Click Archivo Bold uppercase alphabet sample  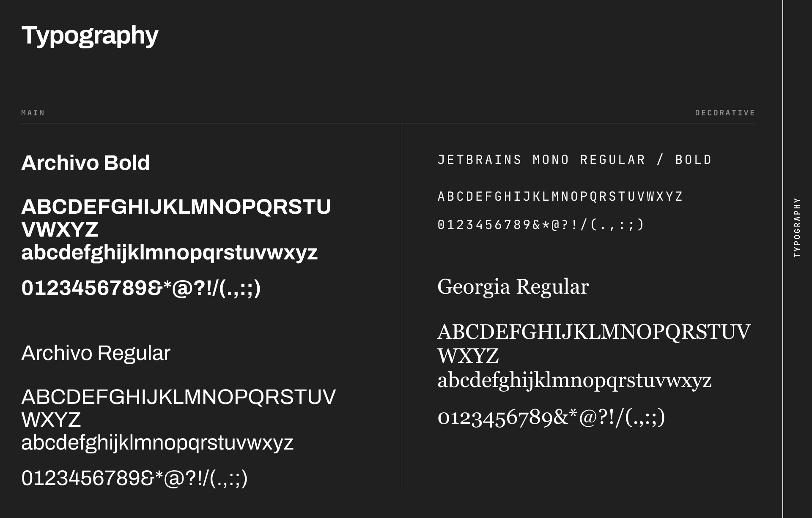pos(176,207)
